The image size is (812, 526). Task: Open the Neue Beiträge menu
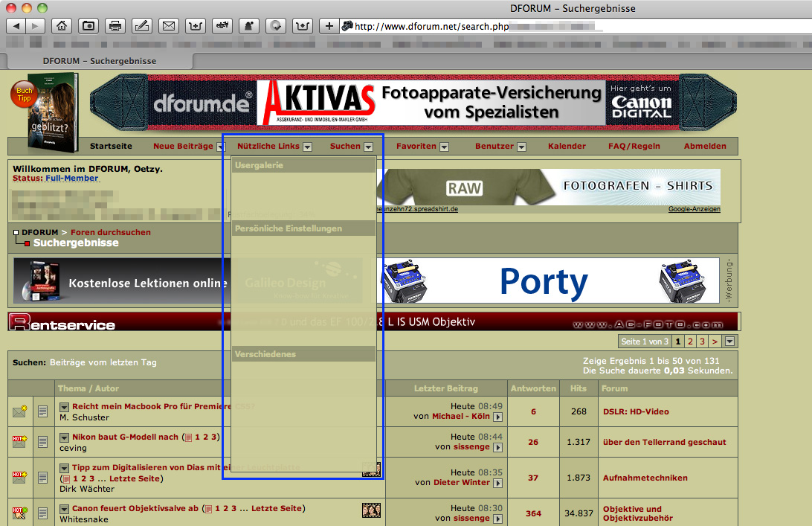coord(184,146)
